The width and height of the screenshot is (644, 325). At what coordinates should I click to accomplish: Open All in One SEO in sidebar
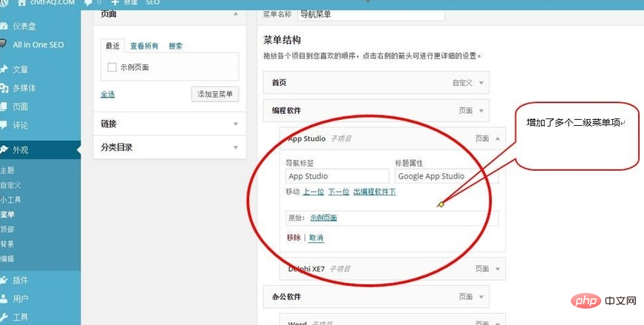coord(38,45)
